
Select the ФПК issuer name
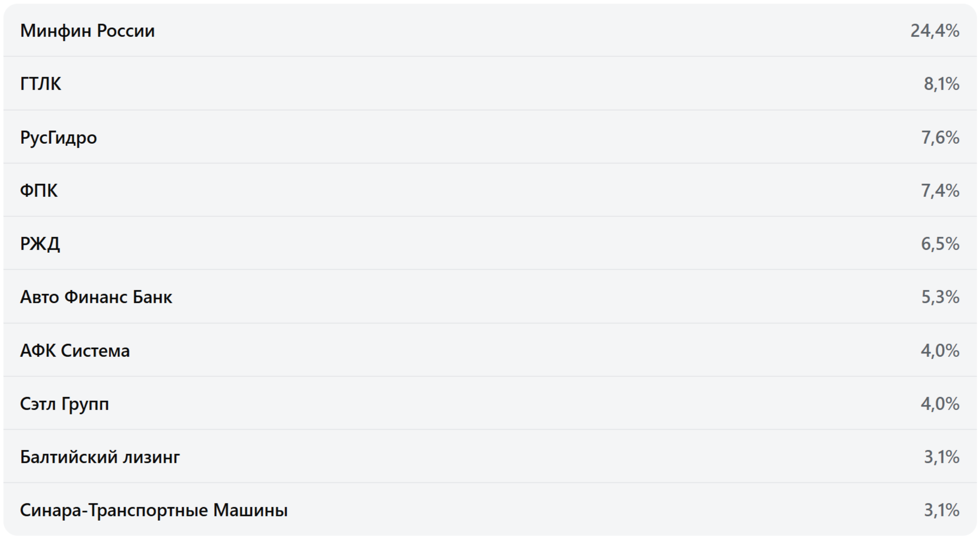pos(38,191)
